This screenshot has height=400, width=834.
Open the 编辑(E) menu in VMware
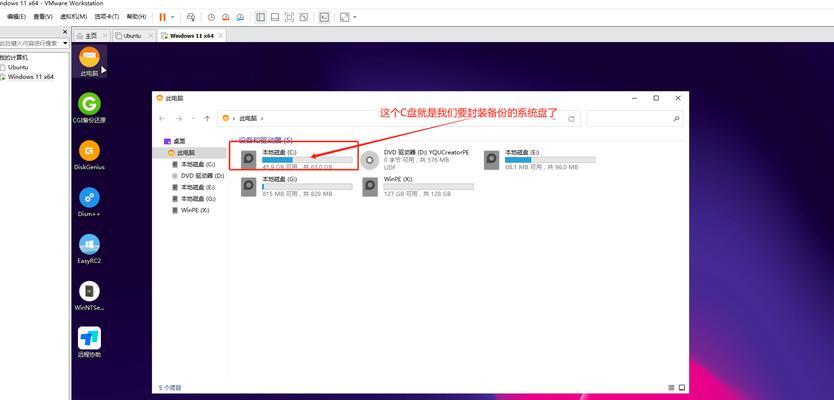tap(16, 17)
